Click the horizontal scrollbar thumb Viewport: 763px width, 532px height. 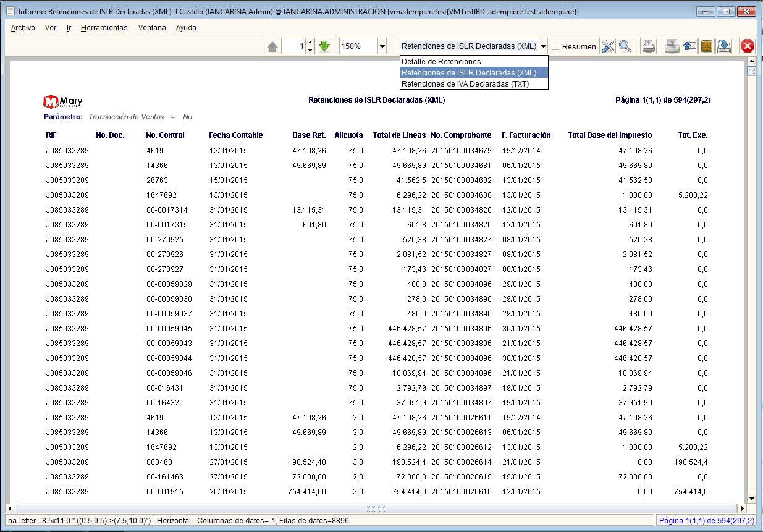pyautogui.click(x=376, y=509)
